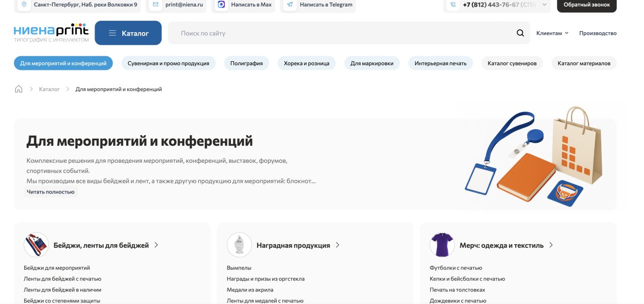Click the home icon in breadcrumbs
This screenshot has height=304, width=644.
(x=19, y=89)
